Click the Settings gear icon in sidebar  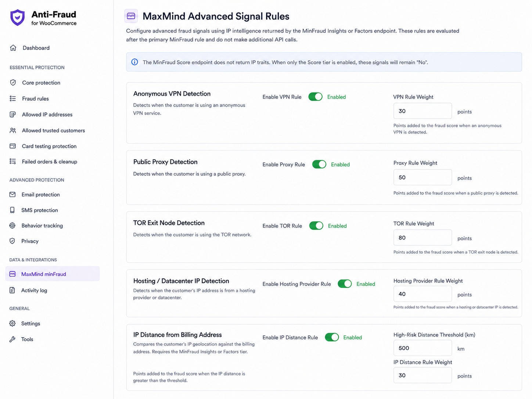(x=12, y=323)
